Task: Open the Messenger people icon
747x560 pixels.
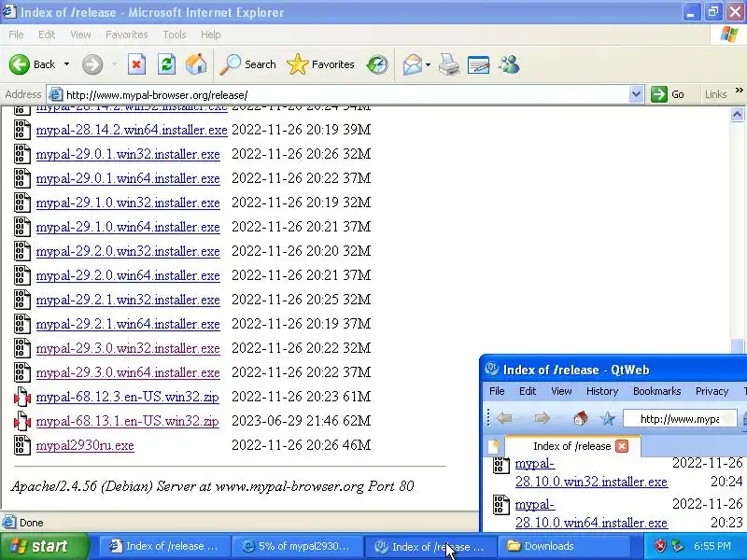Action: tap(509, 64)
